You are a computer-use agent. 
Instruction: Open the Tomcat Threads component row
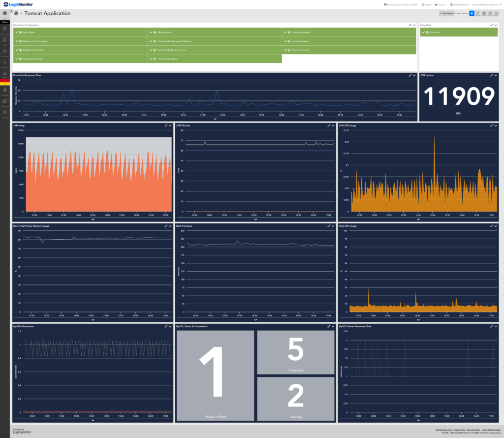[x=349, y=50]
